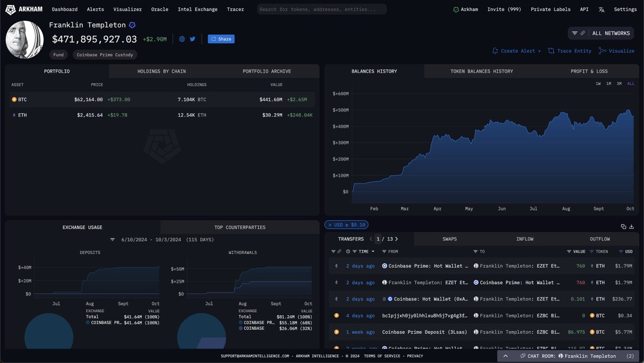Click Trace Entity
Screen dimensions: 644x363
tap(569, 51)
